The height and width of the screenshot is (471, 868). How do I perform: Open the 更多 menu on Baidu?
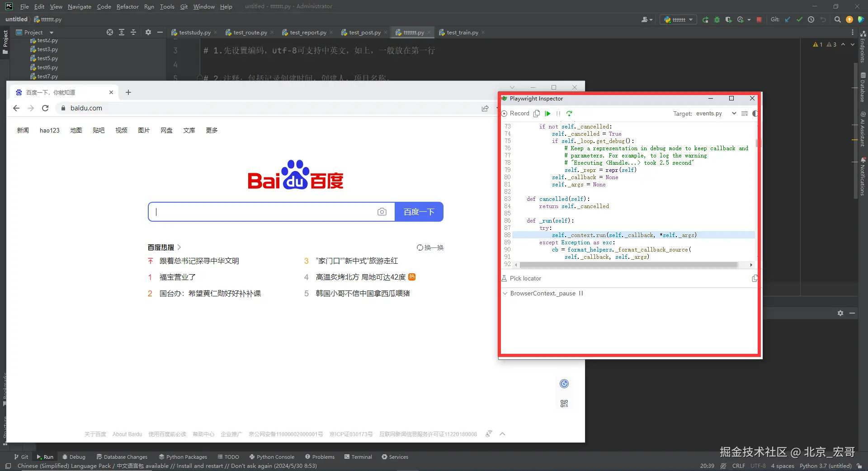[x=212, y=130]
